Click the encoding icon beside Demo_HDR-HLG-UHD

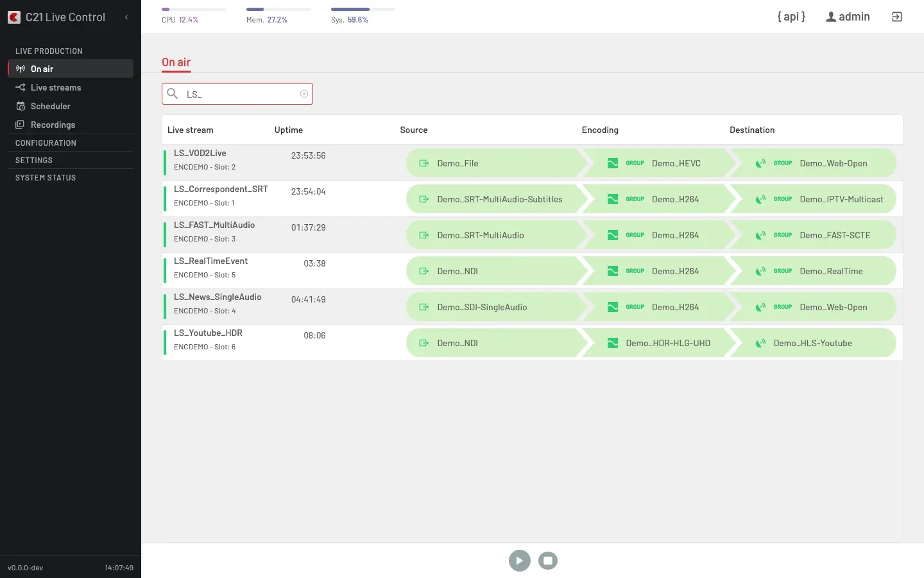coord(613,343)
